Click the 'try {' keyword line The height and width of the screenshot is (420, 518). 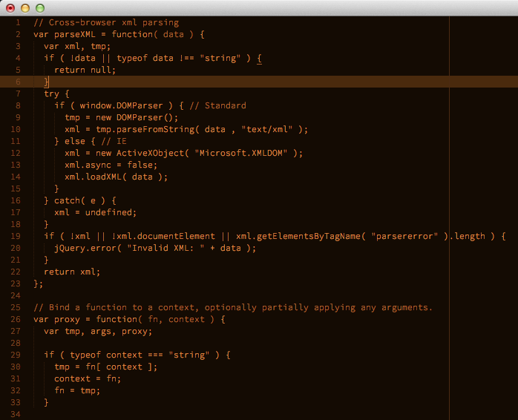56,94
